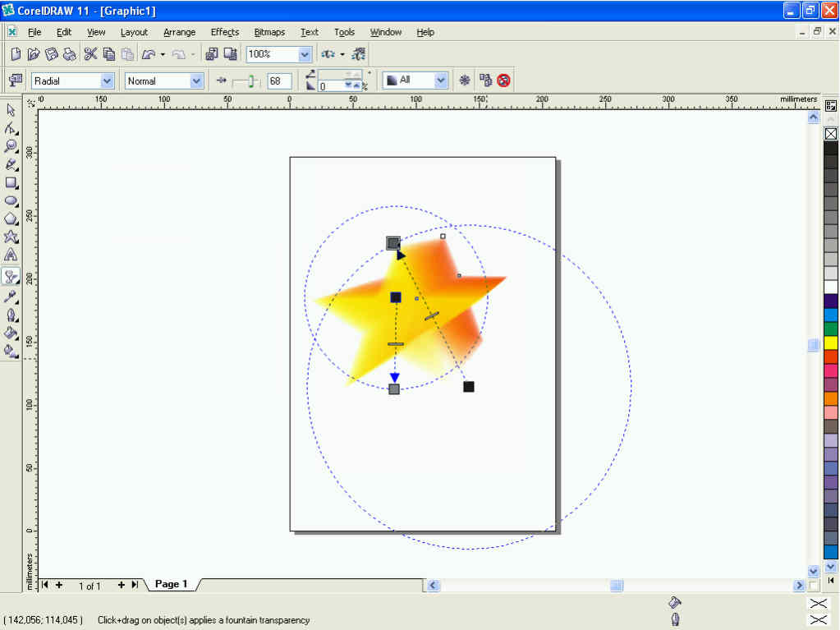Open the Bitmaps menu
Screen dimensions: 840x630
point(269,32)
